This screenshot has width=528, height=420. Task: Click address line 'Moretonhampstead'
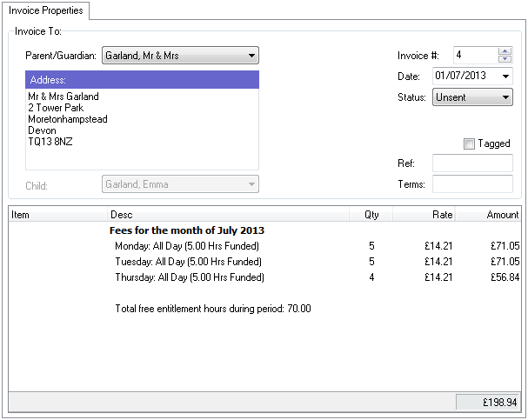tap(68, 119)
